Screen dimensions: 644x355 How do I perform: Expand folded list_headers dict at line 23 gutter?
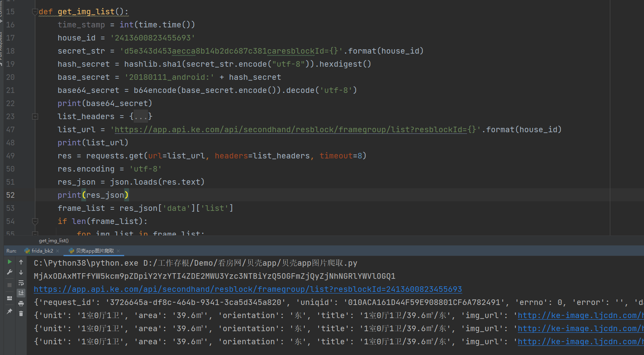point(35,116)
